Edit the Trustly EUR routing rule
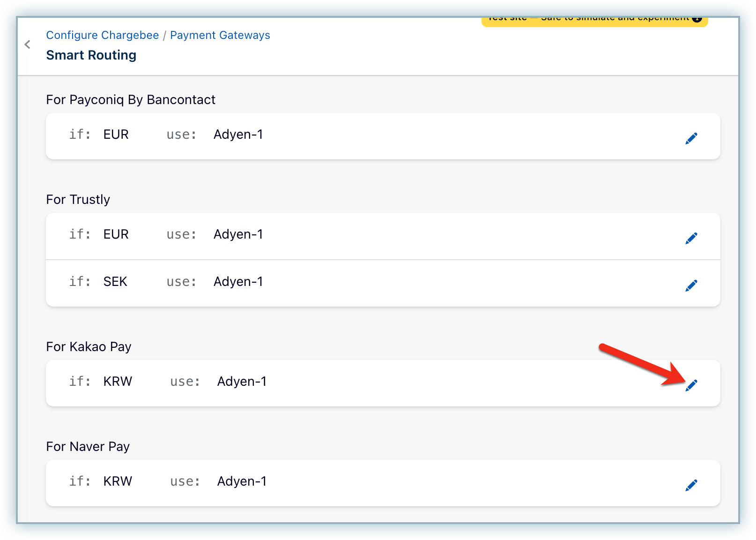This screenshot has width=756, height=540. (691, 238)
